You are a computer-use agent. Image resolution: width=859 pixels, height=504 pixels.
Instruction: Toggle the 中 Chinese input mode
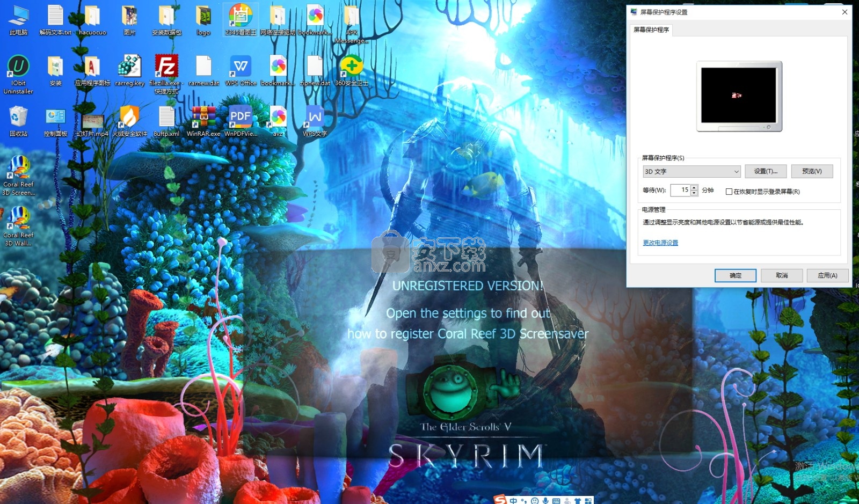pos(514,501)
